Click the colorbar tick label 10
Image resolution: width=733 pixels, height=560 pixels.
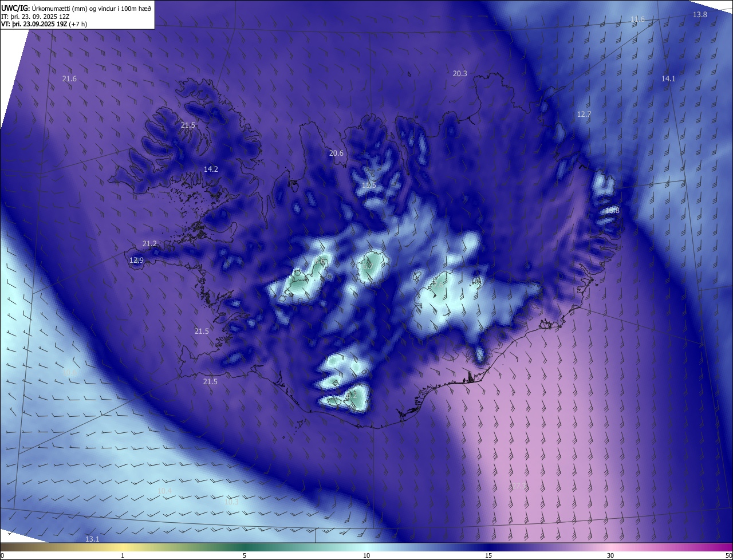(366, 555)
